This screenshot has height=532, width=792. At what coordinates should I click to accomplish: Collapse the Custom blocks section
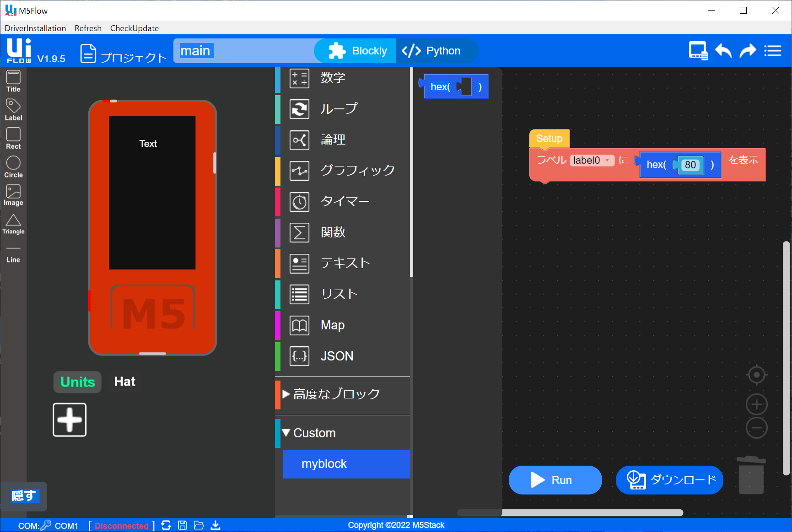pyautogui.click(x=342, y=433)
